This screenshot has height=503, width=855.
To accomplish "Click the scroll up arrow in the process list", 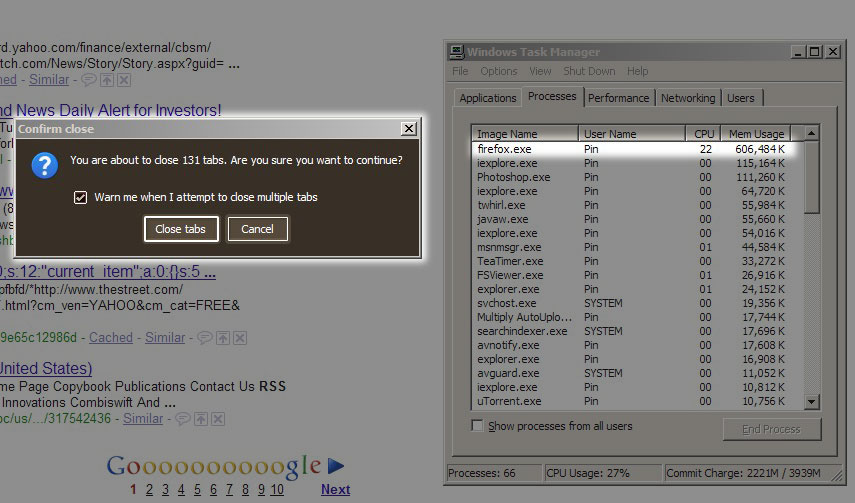I will click(811, 133).
